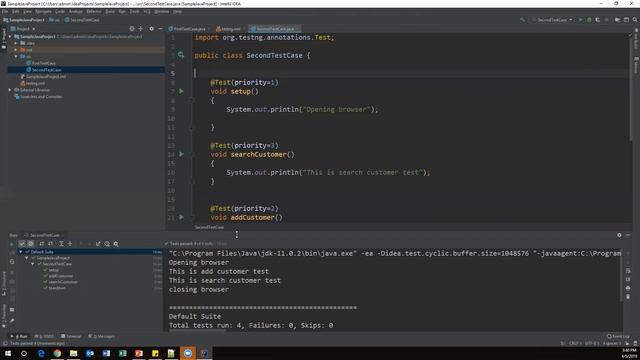Open Chrome from taskbar
This screenshot has width=640, height=360.
(57, 353)
